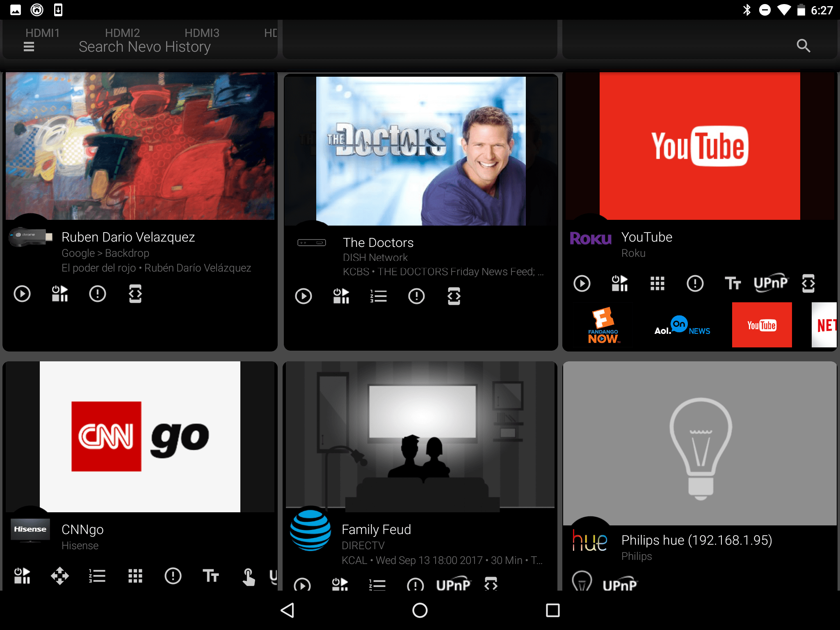Open code brackets icon on Ruben Dario card
Screen dimensions: 840x630
point(135,294)
